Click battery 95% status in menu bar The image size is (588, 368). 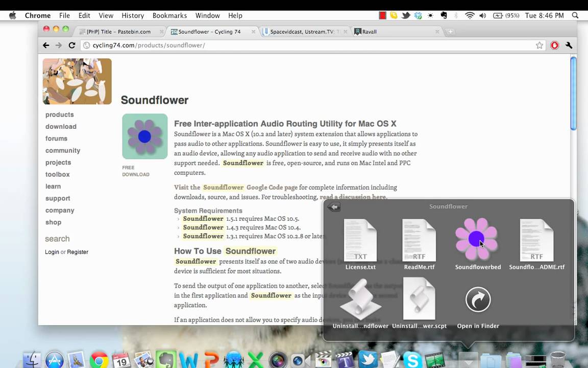[506, 15]
